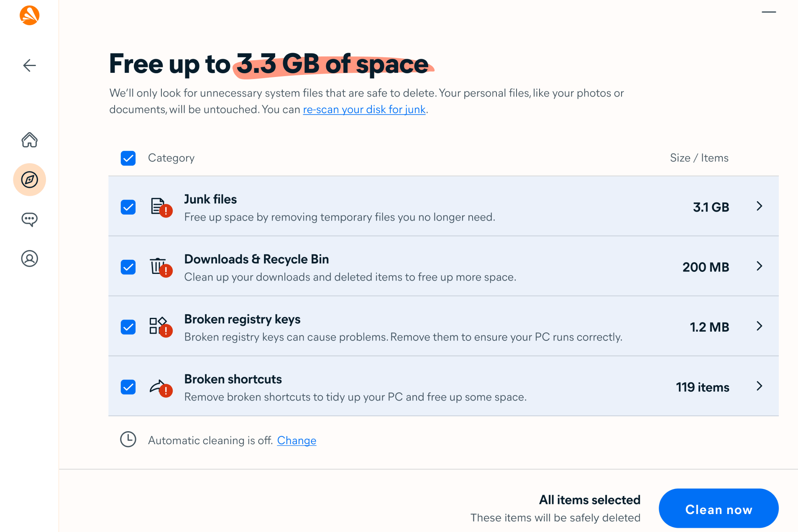Viewport: 798px width, 532px height.
Task: Click the Avast logo icon
Action: pyautogui.click(x=29, y=15)
